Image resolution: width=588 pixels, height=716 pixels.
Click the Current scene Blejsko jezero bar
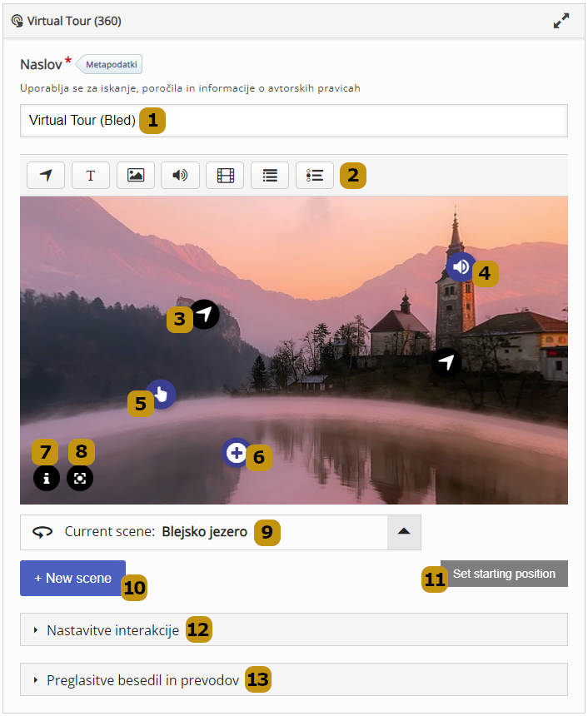(x=221, y=532)
